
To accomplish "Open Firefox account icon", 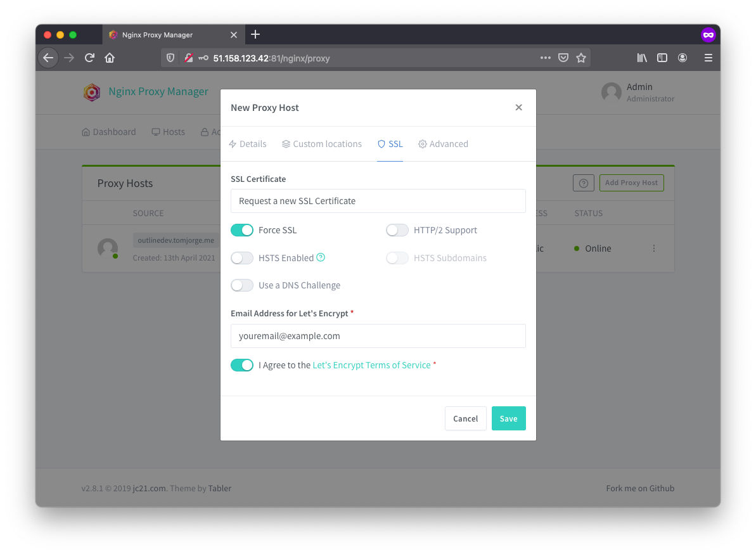I will click(682, 58).
